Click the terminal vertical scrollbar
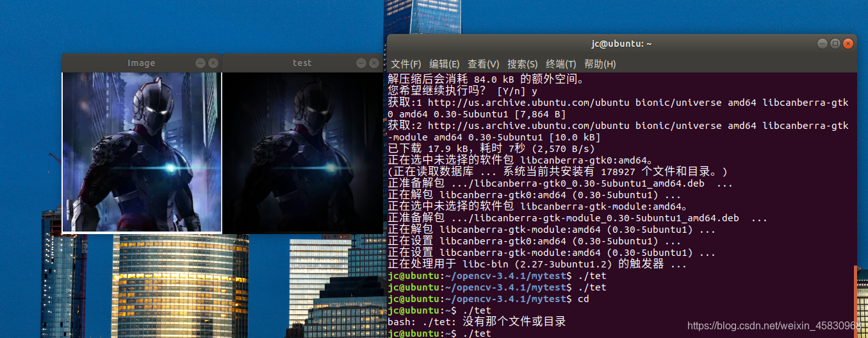868x338 pixels. (x=854, y=301)
